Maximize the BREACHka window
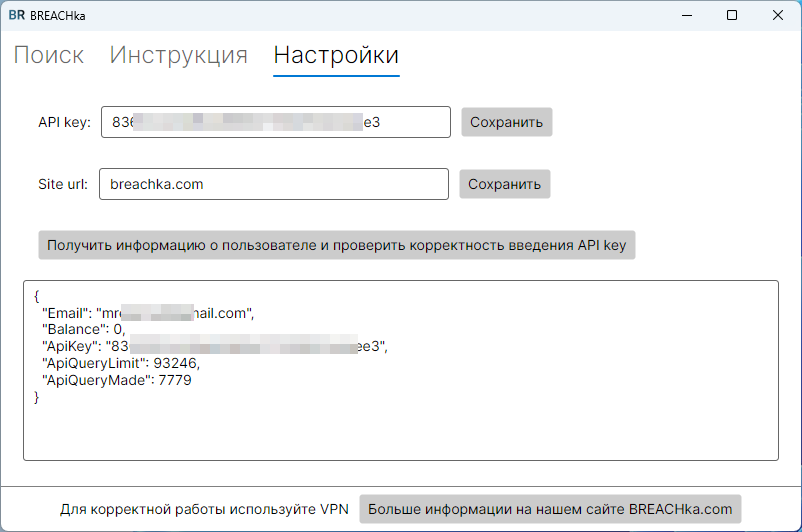The image size is (802, 532). click(x=732, y=15)
